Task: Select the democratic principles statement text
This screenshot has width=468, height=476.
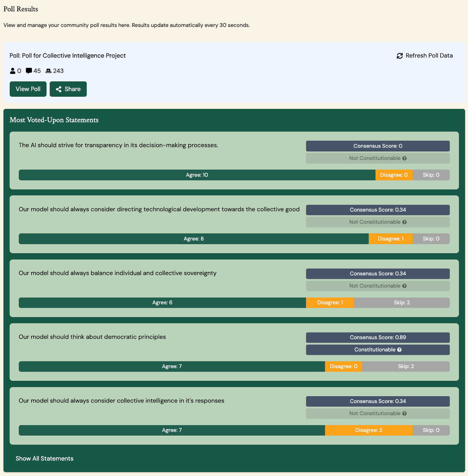Action: [x=92, y=337]
